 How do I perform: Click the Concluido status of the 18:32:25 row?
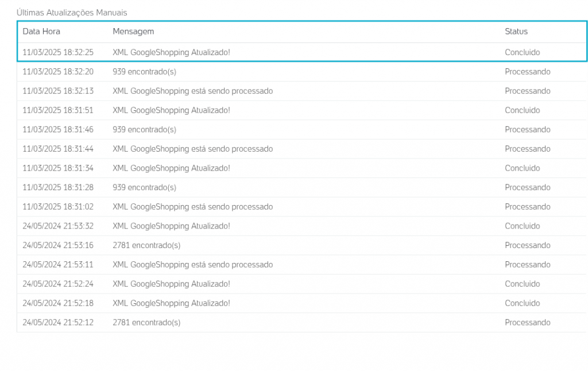(522, 52)
